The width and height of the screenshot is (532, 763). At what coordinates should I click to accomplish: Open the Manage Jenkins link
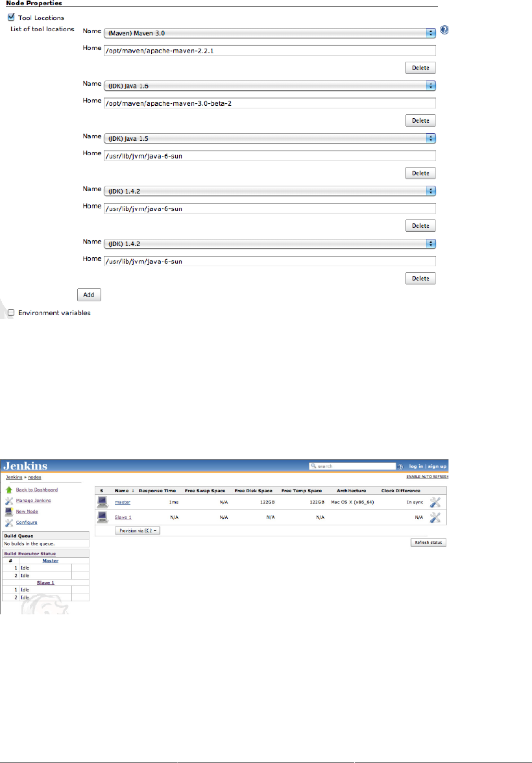click(x=33, y=501)
